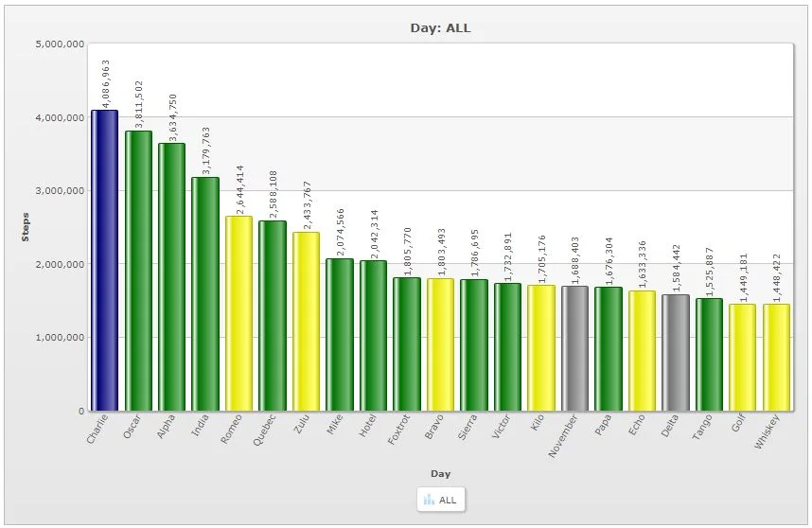This screenshot has width=812, height=528.
Task: Click the 2,000,000 y-axis tick label
Action: (x=60, y=264)
